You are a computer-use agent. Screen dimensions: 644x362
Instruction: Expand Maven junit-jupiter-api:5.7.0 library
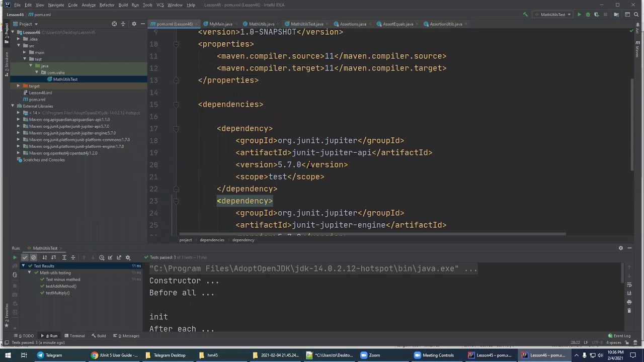click(19, 126)
